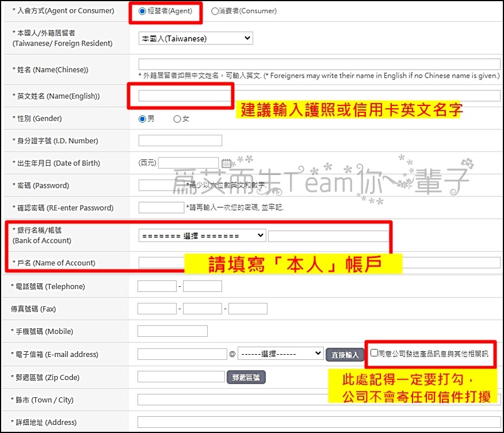Click the I.D. Number field

pos(180,140)
